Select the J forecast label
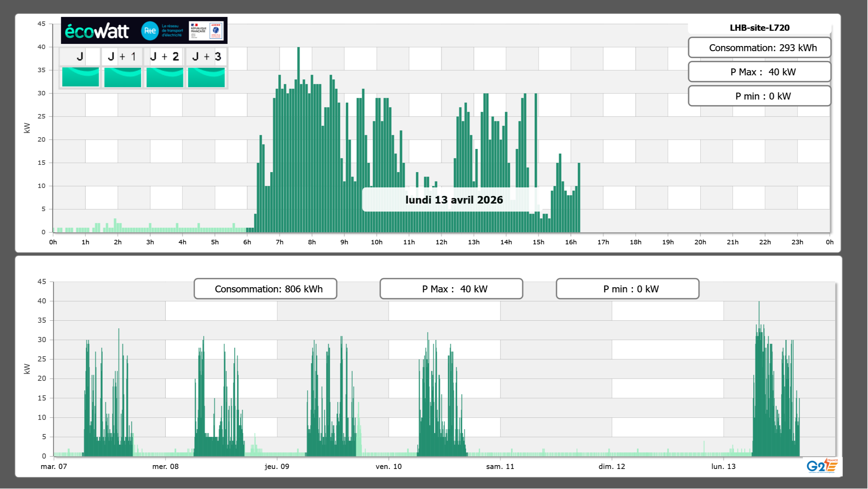 80,56
